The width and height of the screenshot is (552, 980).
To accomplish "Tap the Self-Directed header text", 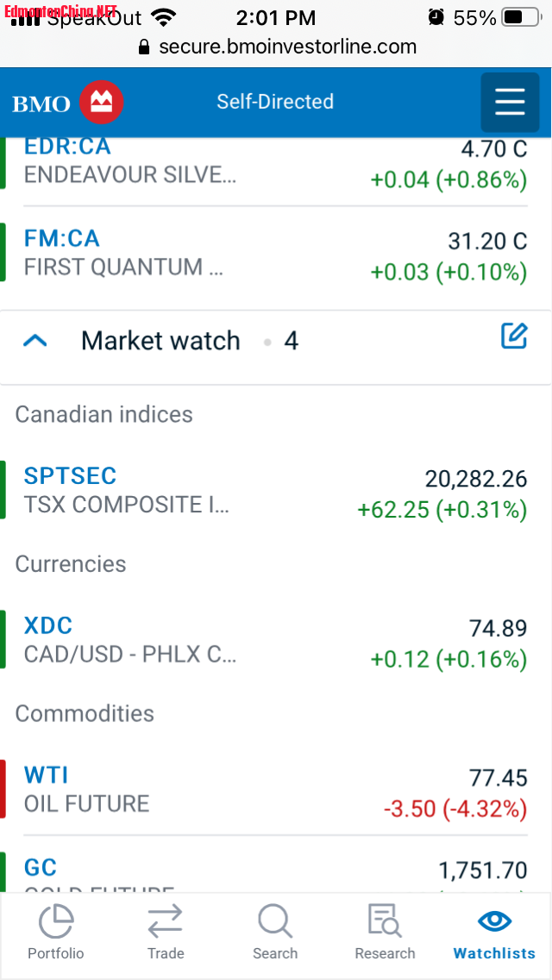I will 275,102.
